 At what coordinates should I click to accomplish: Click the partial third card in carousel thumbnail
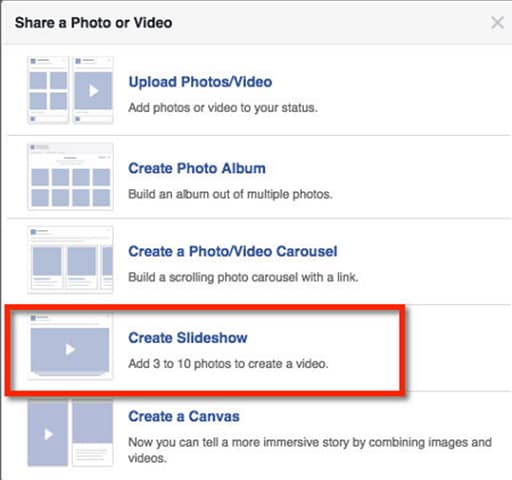107,267
